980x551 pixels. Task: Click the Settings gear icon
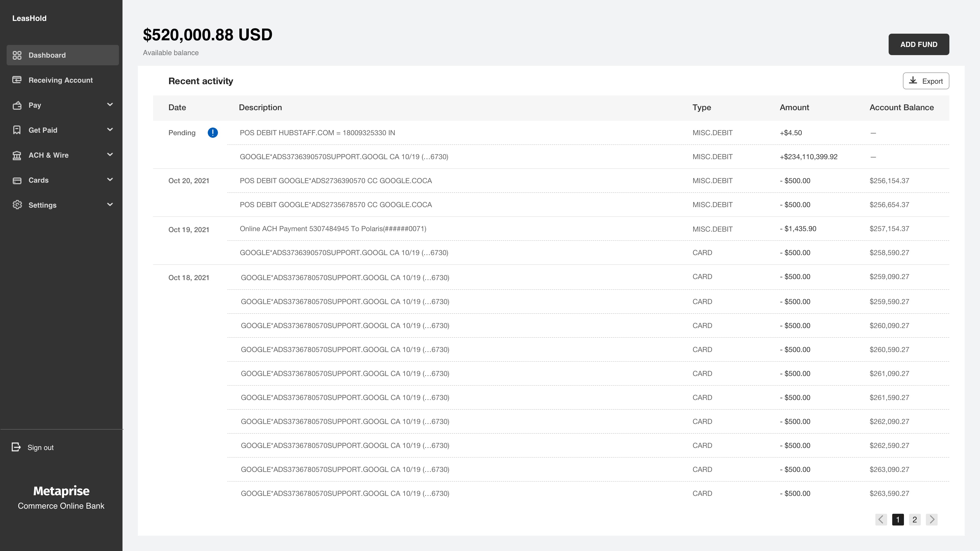(x=17, y=205)
